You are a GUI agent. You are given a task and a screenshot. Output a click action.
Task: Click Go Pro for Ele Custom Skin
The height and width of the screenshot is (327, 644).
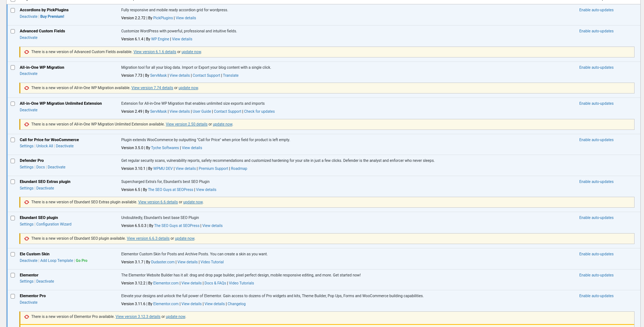pyautogui.click(x=82, y=261)
